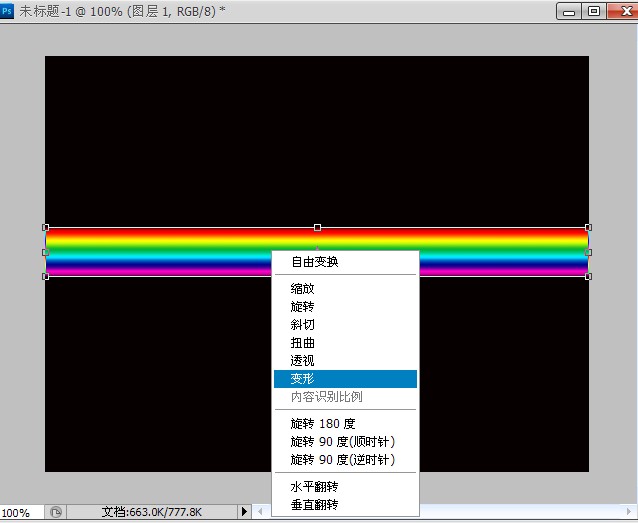Click the bottom-left transform handle

coord(46,276)
